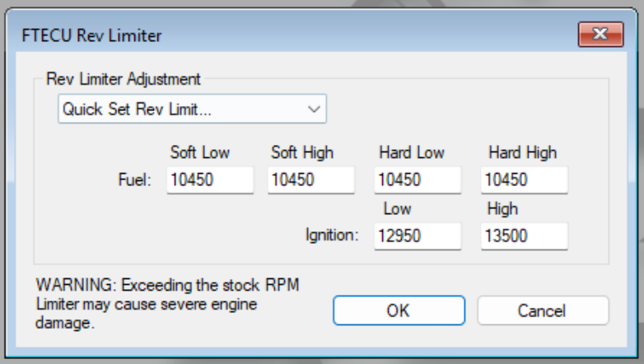Click the "Fuel:" row label
The image size is (644, 364).
[x=135, y=180]
